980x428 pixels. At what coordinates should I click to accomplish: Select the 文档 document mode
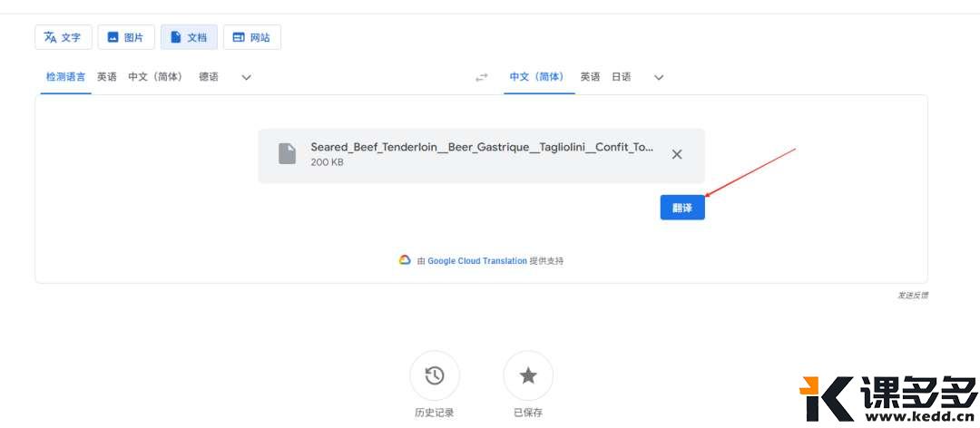(189, 37)
